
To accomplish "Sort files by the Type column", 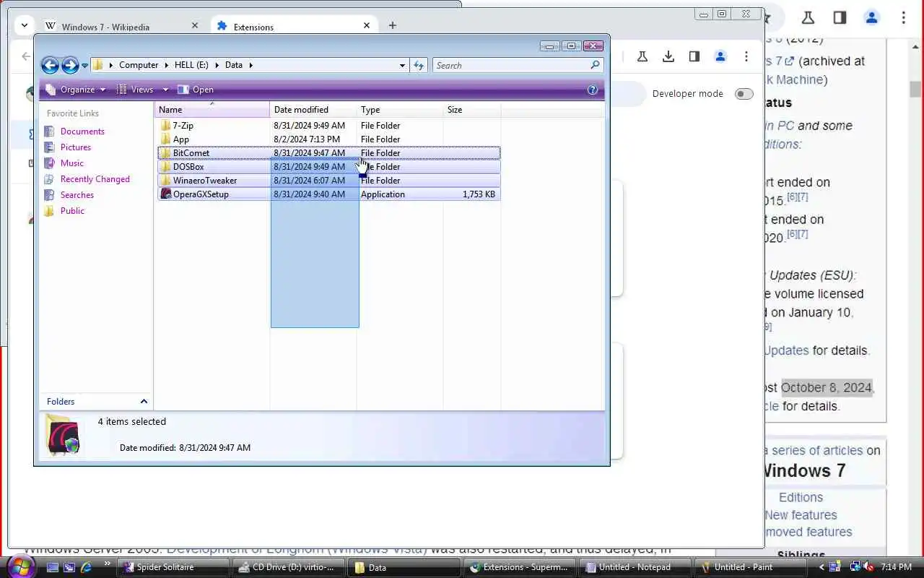I will (x=400, y=110).
